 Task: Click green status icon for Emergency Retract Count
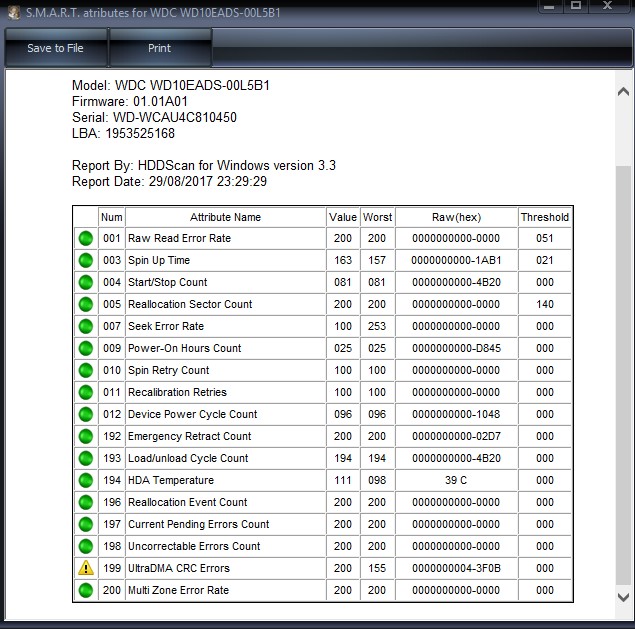[86, 436]
